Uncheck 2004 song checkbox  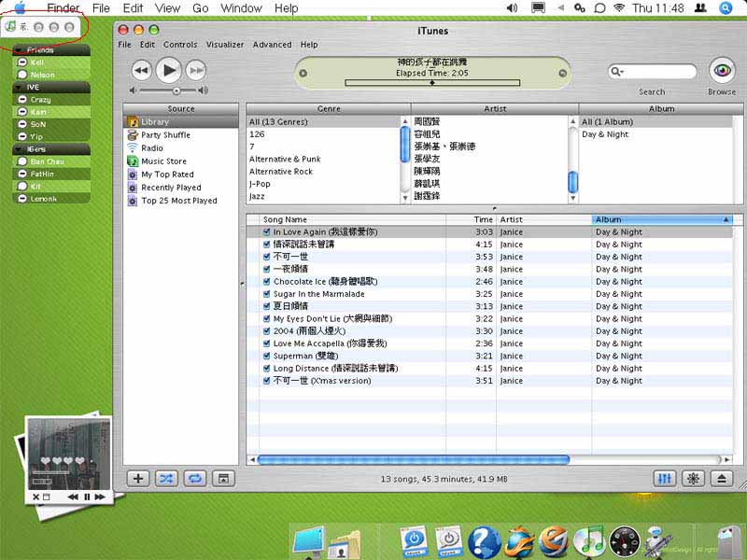pyautogui.click(x=267, y=331)
